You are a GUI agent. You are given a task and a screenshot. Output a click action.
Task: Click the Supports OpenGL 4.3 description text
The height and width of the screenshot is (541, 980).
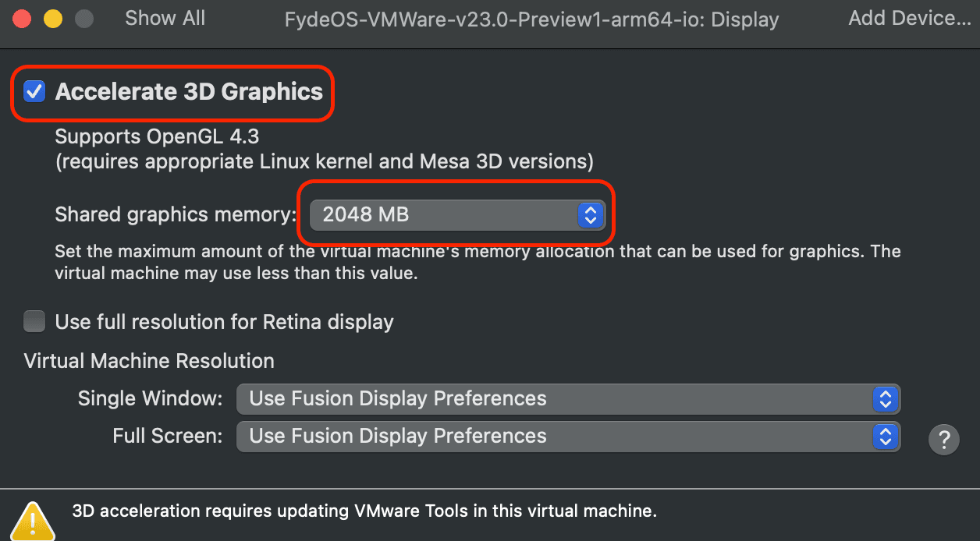(x=157, y=136)
